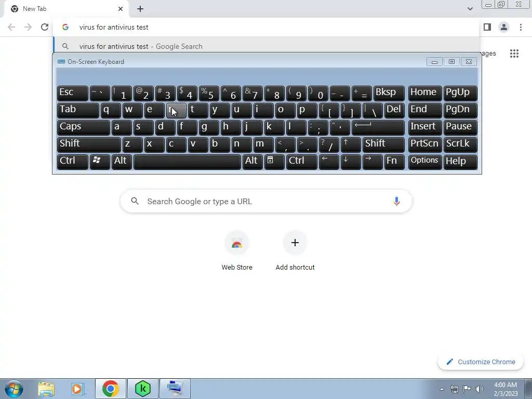532x399 pixels.
Task: Select On-Screen Keyboard taskbar button
Action: point(175,389)
